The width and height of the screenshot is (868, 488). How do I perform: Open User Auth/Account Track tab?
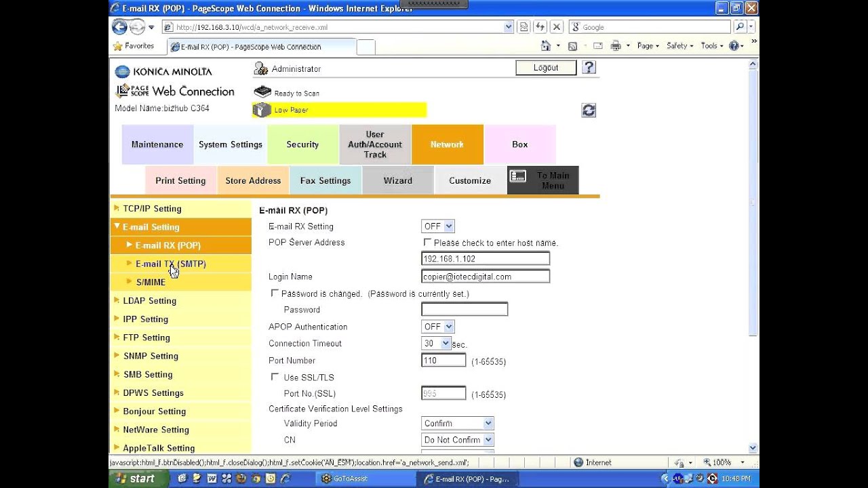pyautogui.click(x=375, y=144)
